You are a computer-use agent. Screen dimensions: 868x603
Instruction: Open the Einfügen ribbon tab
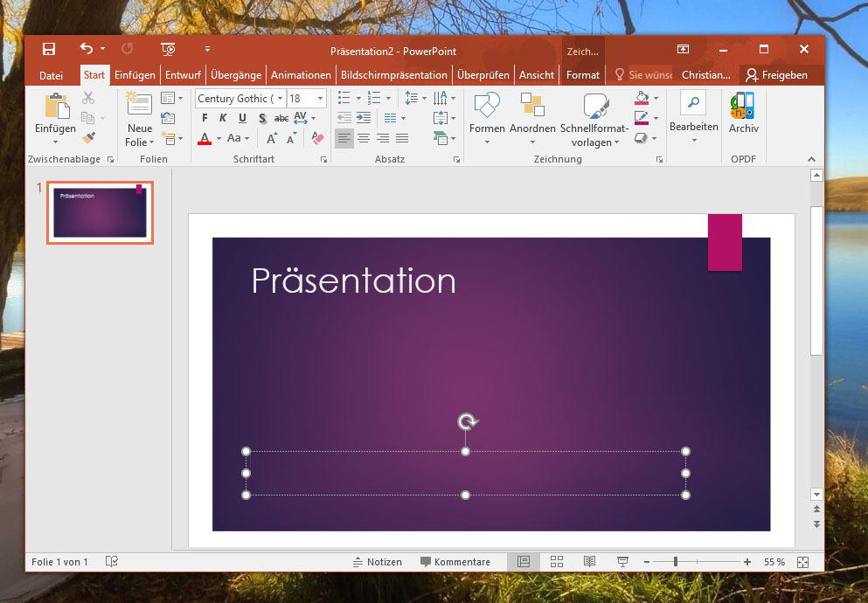point(135,75)
